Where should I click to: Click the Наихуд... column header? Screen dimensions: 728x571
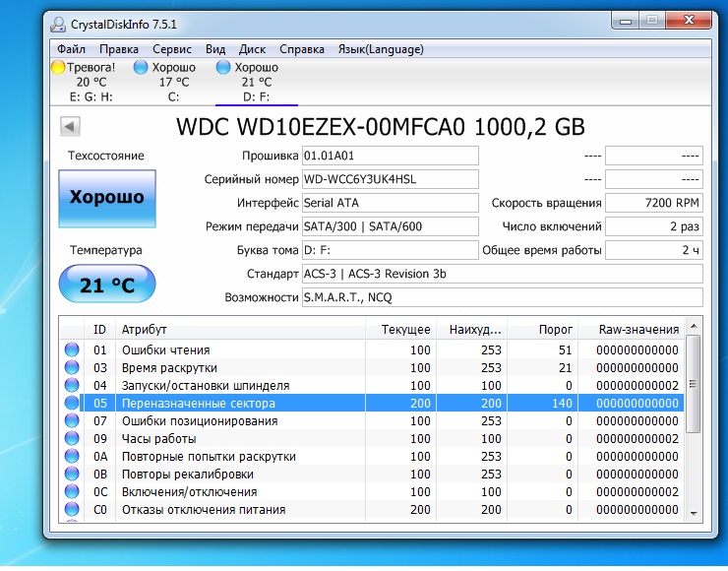click(471, 330)
